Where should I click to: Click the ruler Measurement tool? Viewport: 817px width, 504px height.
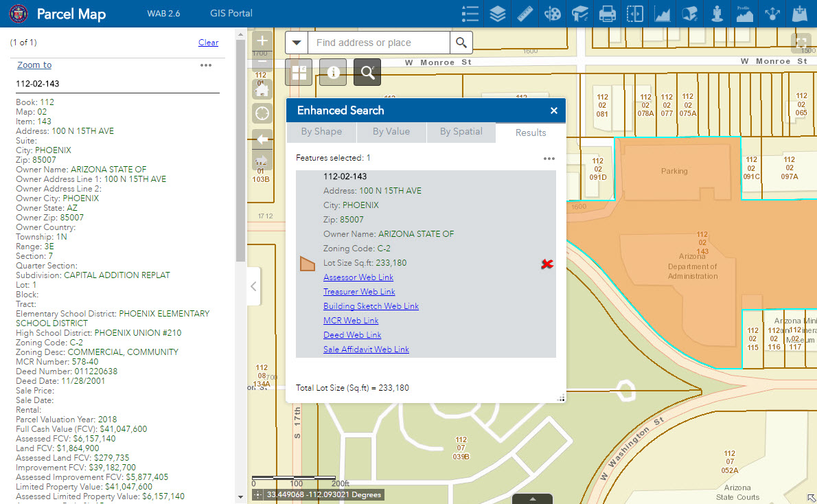525,14
